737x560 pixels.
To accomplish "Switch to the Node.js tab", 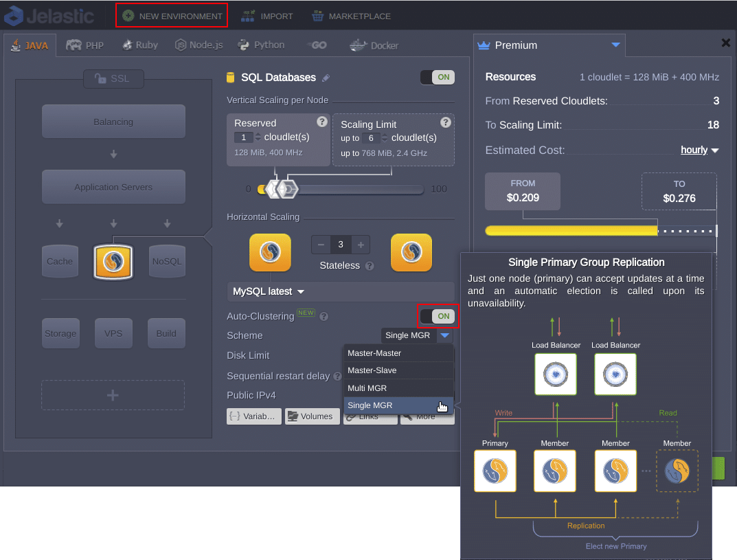I will coord(199,45).
